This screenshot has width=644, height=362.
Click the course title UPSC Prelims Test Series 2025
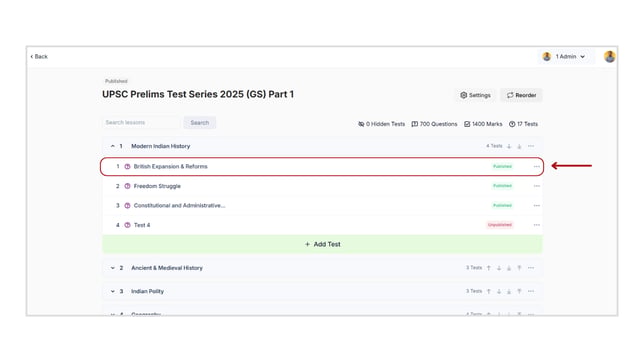198,94
